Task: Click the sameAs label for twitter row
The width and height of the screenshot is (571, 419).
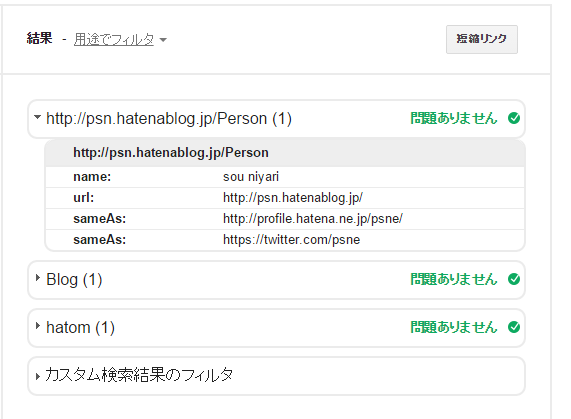Action: 99,240
